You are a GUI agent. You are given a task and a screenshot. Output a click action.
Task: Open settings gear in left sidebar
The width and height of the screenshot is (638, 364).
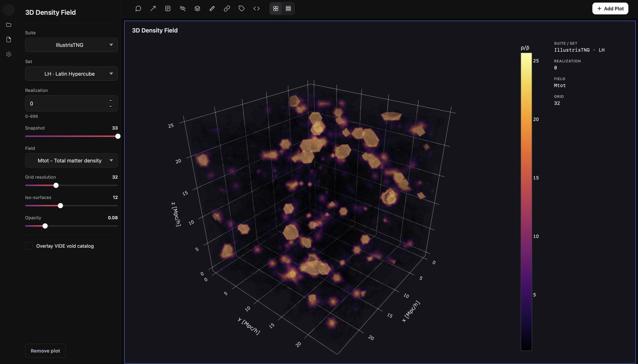click(x=9, y=54)
